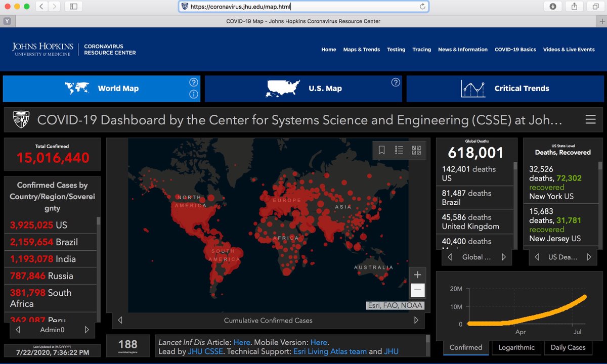This screenshot has height=364, width=607.
Task: Open the map legend list icon
Action: [x=399, y=150]
